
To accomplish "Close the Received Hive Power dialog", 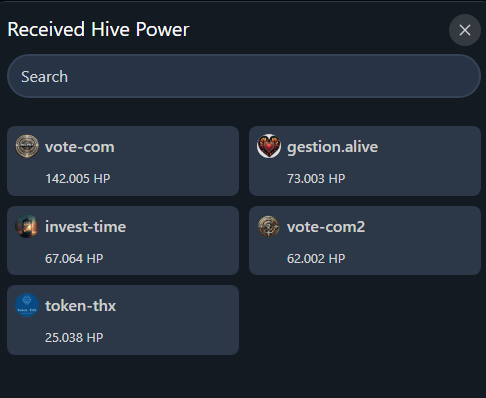I will click(x=465, y=30).
